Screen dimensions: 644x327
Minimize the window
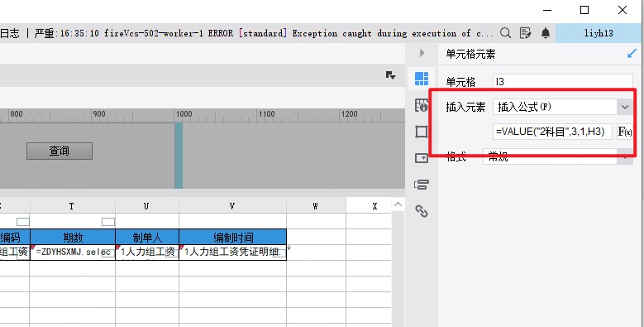pyautogui.click(x=547, y=10)
